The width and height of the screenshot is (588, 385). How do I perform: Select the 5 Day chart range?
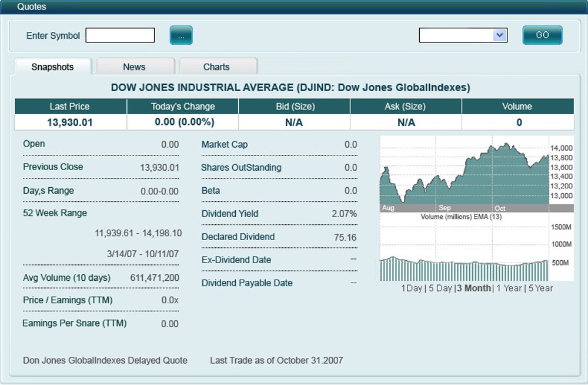point(440,288)
